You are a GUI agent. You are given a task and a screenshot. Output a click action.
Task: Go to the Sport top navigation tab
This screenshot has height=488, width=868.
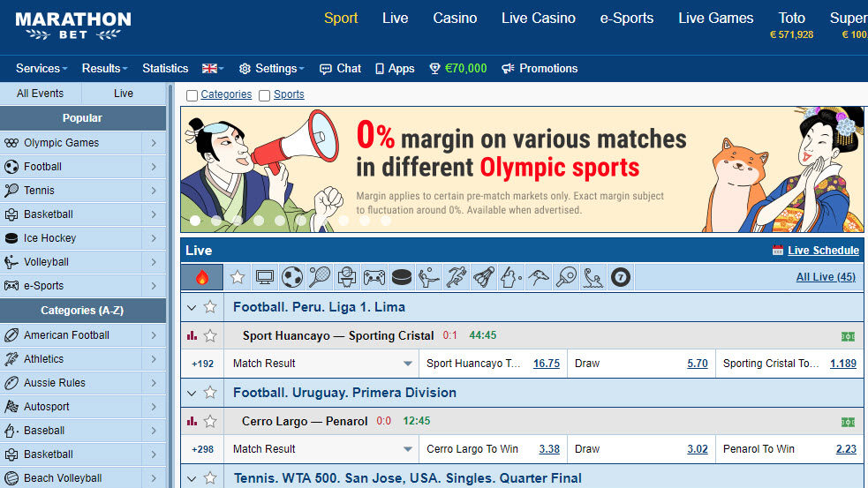point(341,19)
